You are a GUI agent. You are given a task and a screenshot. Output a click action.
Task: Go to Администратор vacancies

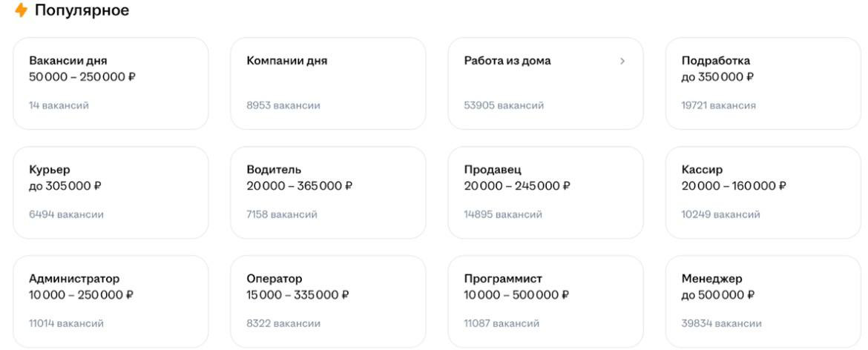(x=111, y=301)
